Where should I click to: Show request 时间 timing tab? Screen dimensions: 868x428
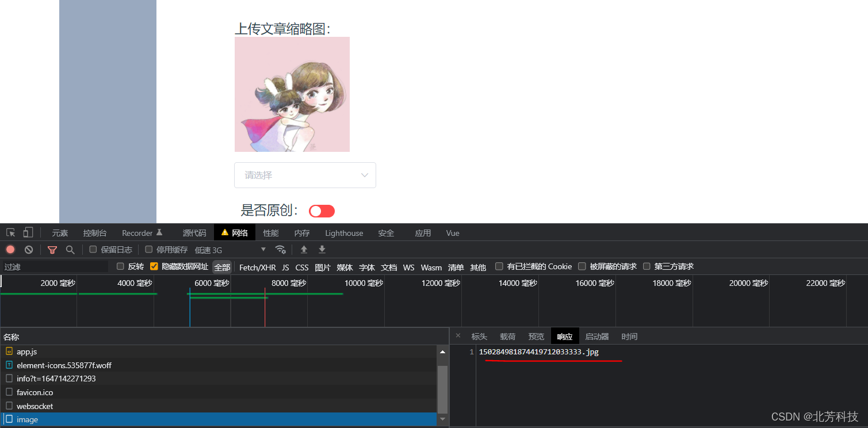click(x=629, y=337)
